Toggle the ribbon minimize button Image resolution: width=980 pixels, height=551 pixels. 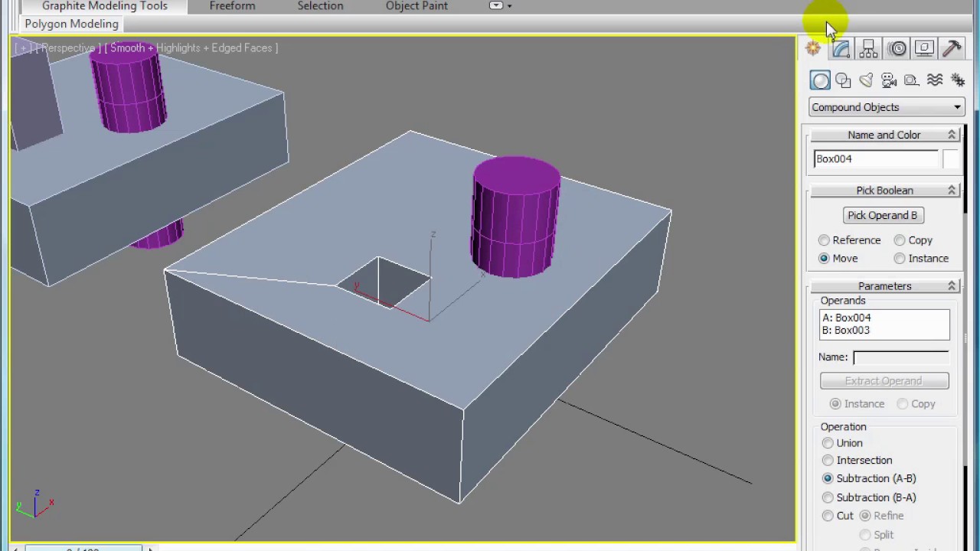point(496,5)
